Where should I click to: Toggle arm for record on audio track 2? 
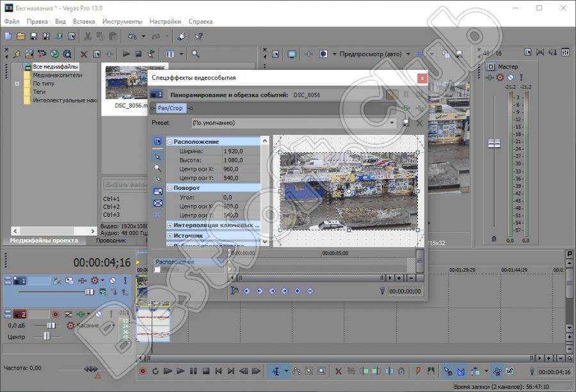pyautogui.click(x=56, y=314)
